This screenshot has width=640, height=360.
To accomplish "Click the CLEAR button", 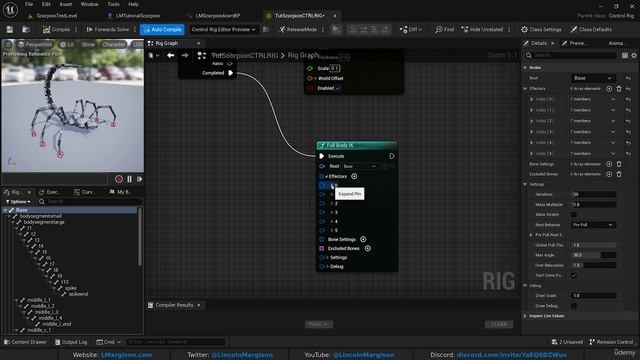I will pos(499,324).
